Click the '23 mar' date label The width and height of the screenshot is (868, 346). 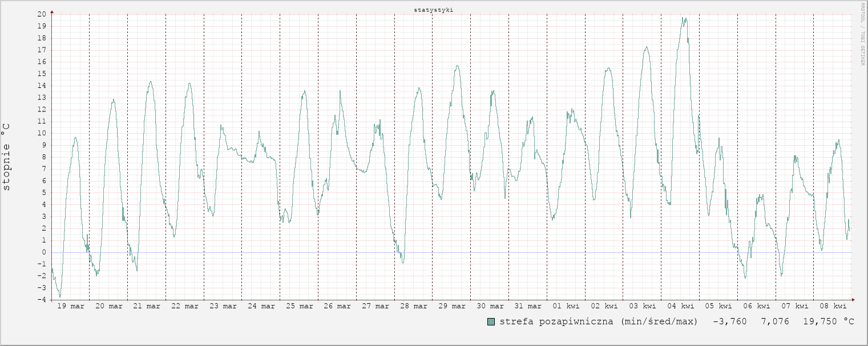click(223, 306)
